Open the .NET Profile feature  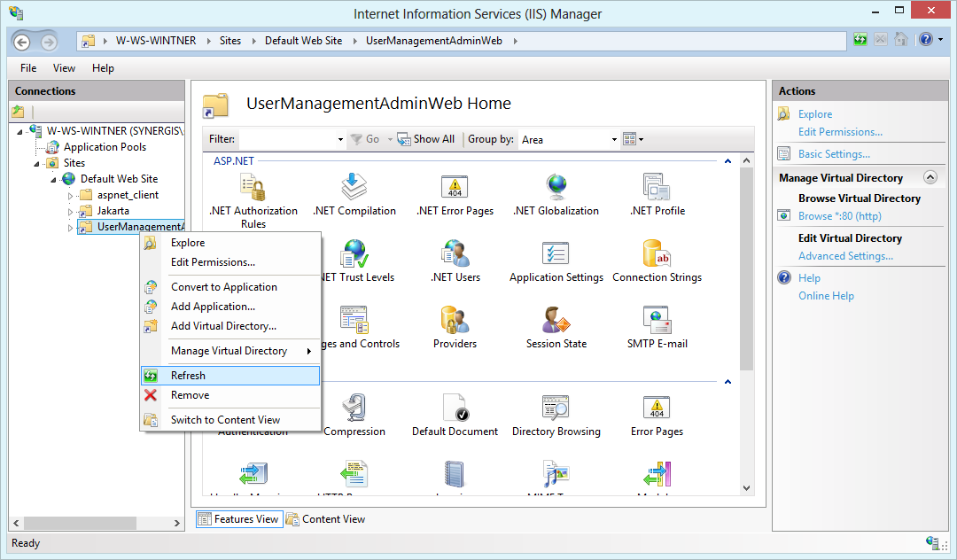pos(657,193)
